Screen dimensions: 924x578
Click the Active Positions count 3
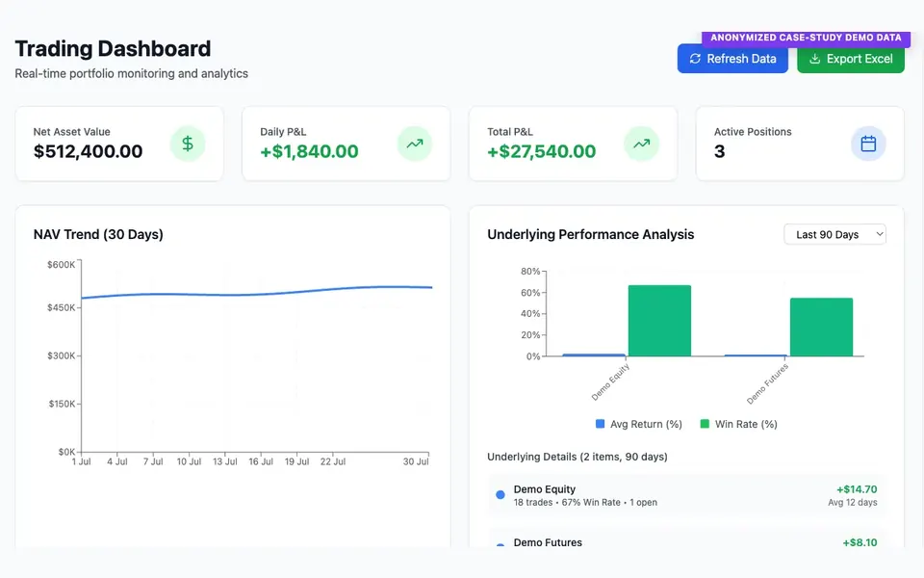[x=720, y=151]
